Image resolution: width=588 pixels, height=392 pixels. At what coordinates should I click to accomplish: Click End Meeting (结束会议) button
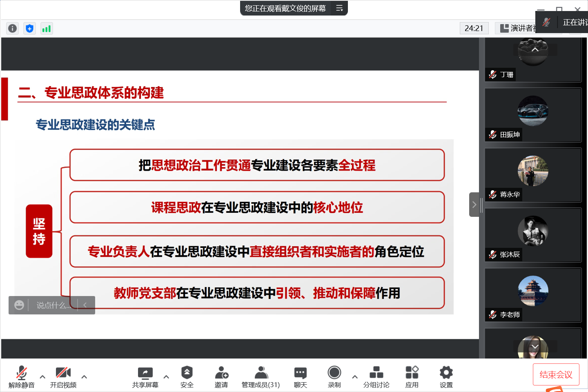556,374
